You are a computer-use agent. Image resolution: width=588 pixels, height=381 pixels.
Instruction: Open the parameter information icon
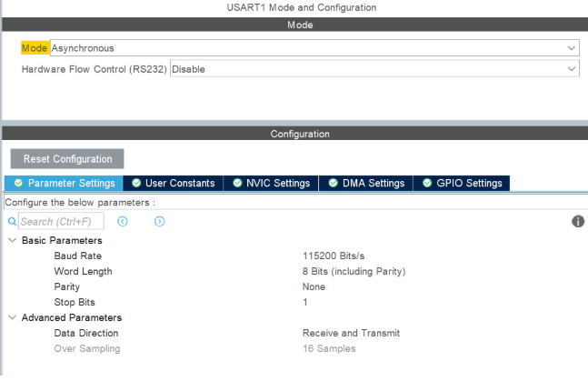[578, 221]
